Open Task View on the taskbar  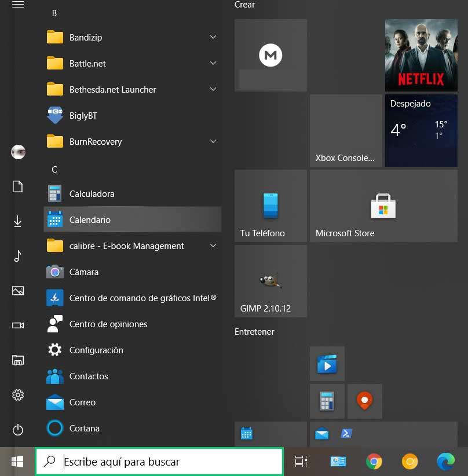pyautogui.click(x=301, y=462)
